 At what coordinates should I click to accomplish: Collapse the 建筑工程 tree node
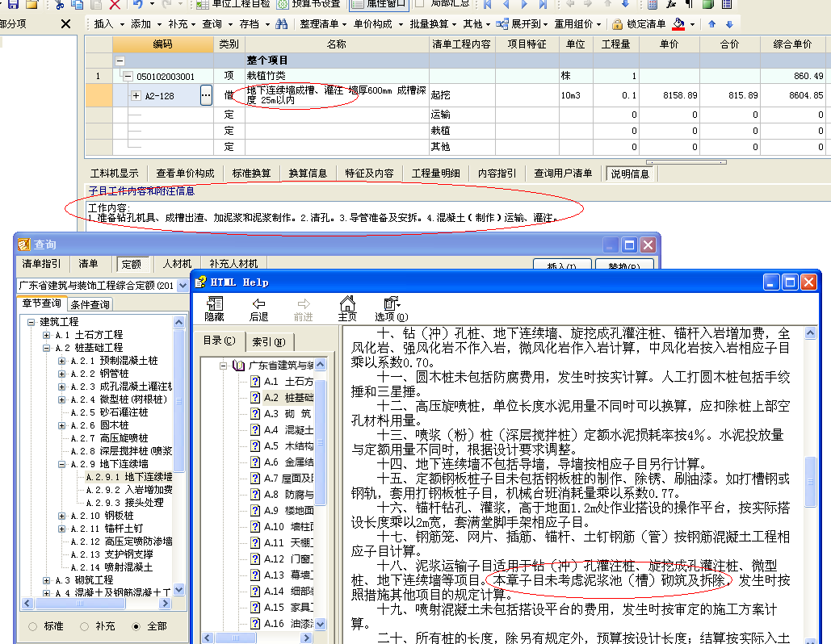coord(31,322)
